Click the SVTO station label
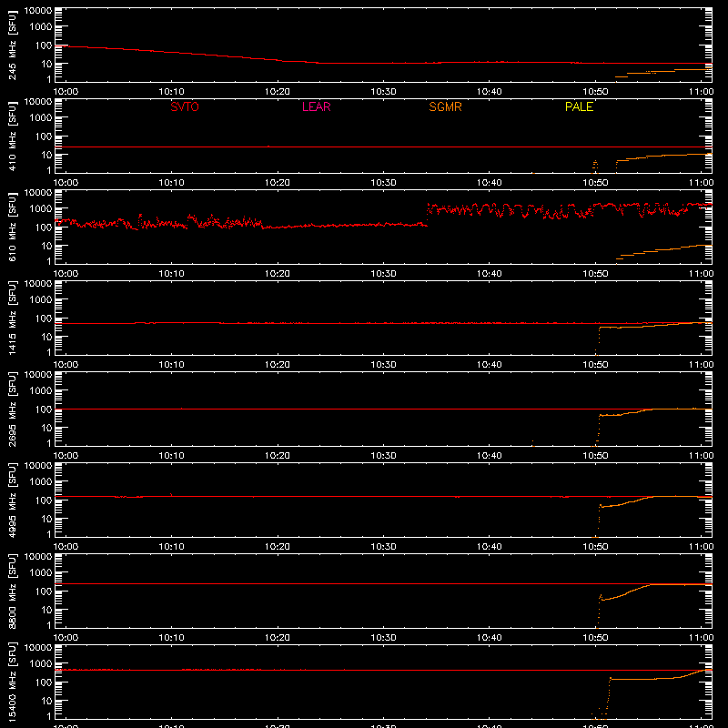The width and height of the screenshot is (728, 728). [185, 106]
